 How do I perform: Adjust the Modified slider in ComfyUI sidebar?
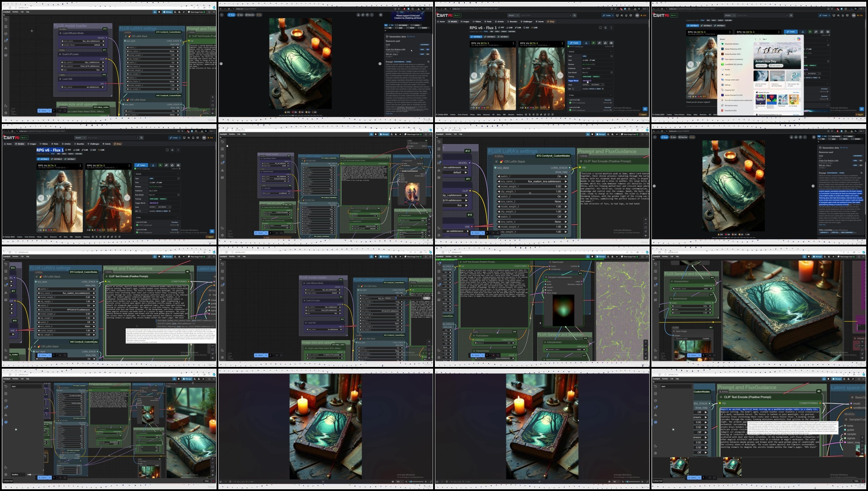29,475
